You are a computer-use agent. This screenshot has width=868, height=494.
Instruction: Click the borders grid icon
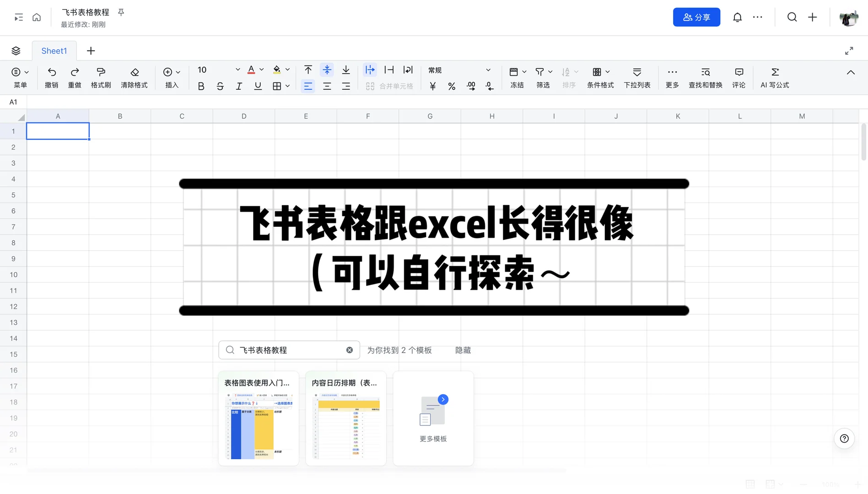coord(277,86)
